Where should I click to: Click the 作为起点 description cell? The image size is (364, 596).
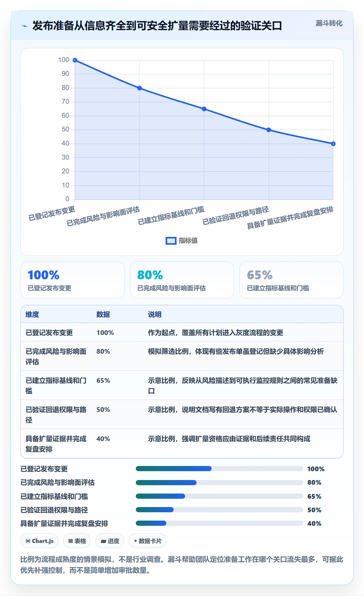(216, 333)
